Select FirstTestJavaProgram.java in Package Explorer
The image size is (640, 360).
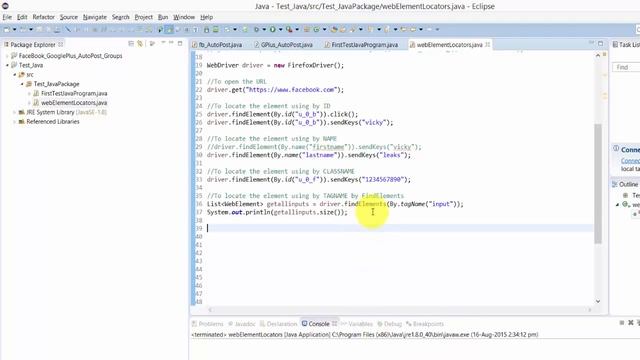(74, 93)
